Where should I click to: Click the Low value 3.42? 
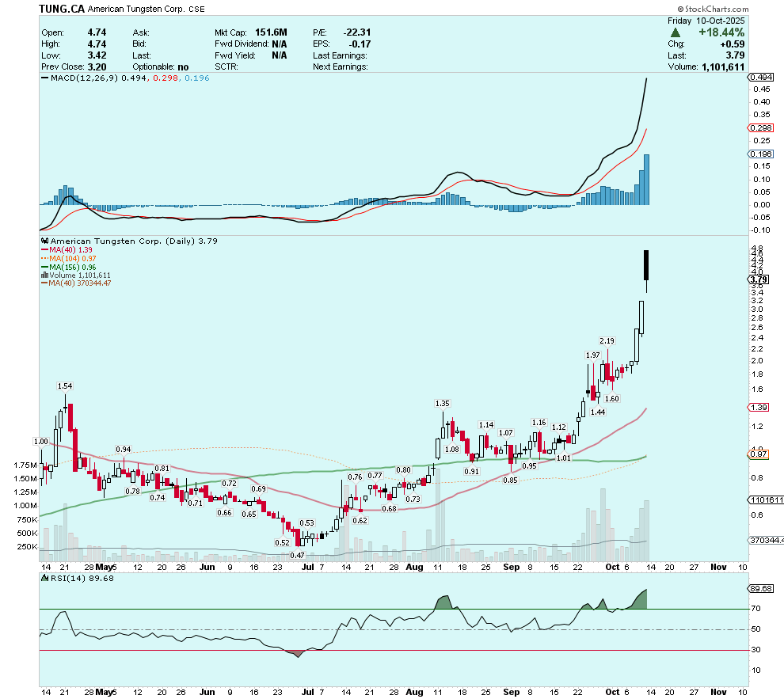(x=97, y=55)
